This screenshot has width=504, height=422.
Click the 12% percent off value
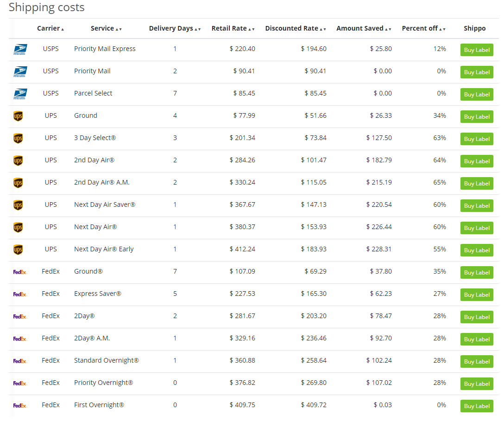(440, 49)
